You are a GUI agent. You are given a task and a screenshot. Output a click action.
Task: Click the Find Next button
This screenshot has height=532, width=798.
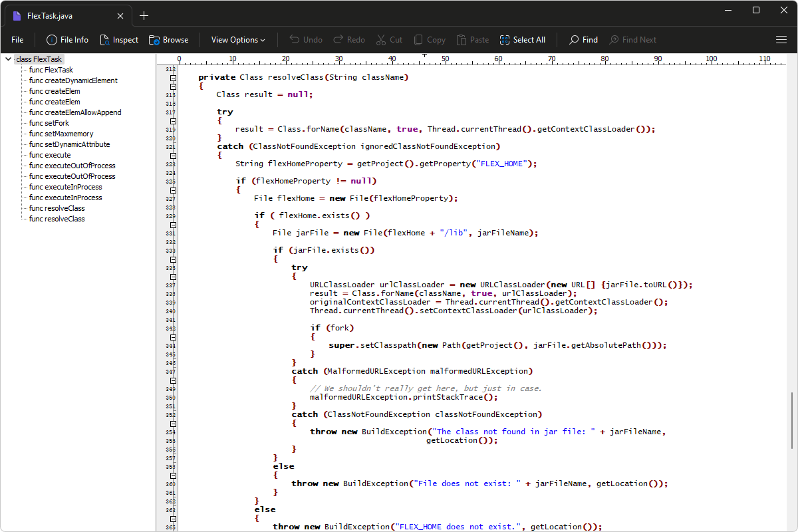(632, 39)
